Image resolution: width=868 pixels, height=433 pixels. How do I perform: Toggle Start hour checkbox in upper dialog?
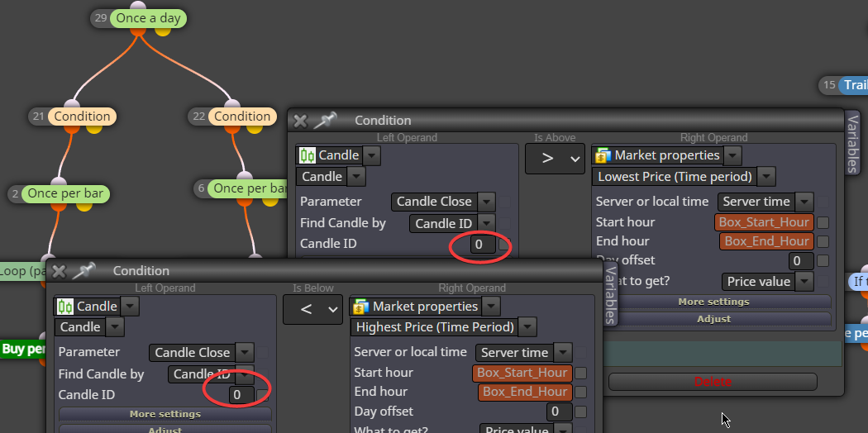(823, 223)
